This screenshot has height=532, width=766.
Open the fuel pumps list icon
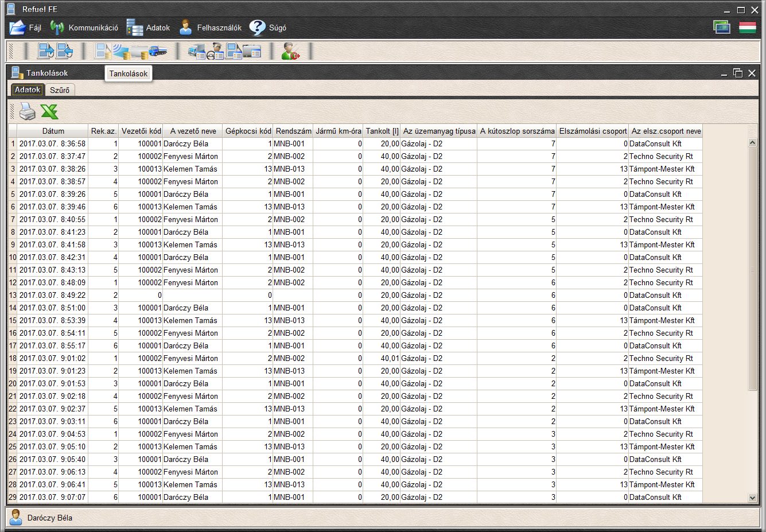click(234, 51)
